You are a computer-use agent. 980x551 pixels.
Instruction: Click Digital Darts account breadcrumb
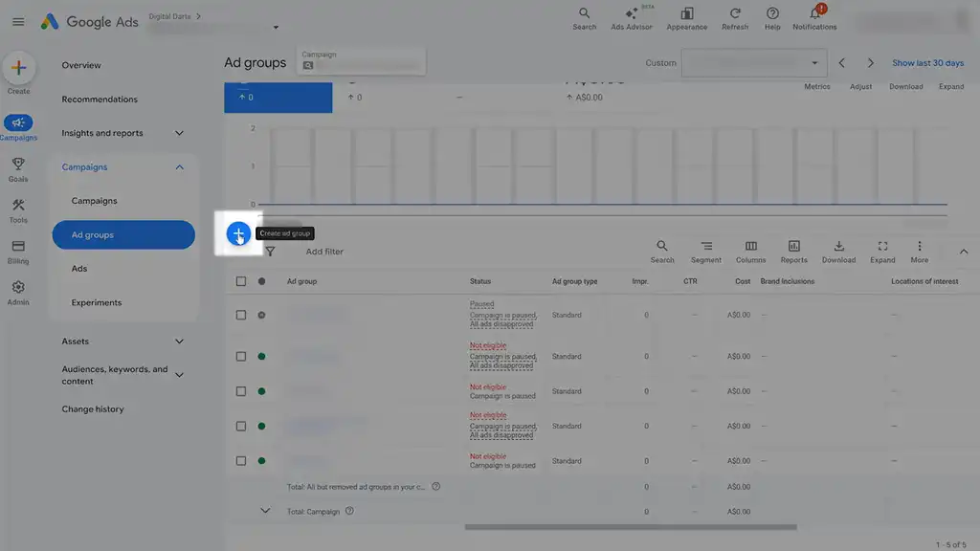(x=169, y=16)
